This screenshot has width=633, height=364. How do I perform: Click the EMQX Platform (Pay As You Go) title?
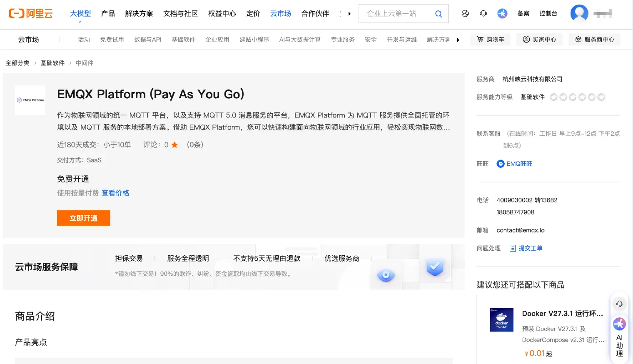coord(151,94)
